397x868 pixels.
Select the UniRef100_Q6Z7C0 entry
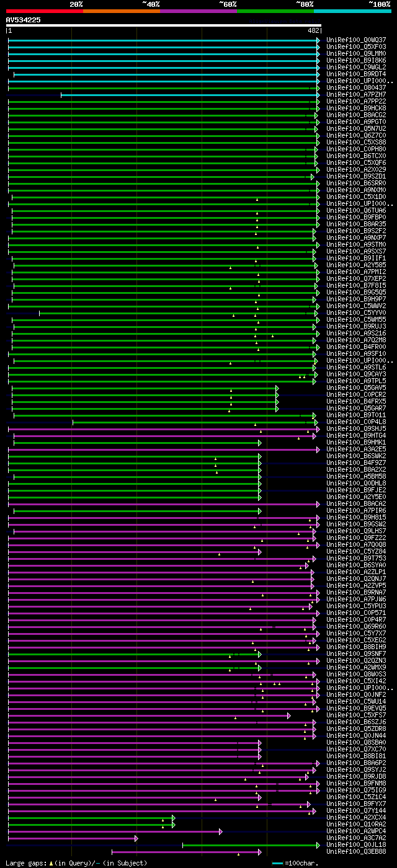[x=356, y=135]
